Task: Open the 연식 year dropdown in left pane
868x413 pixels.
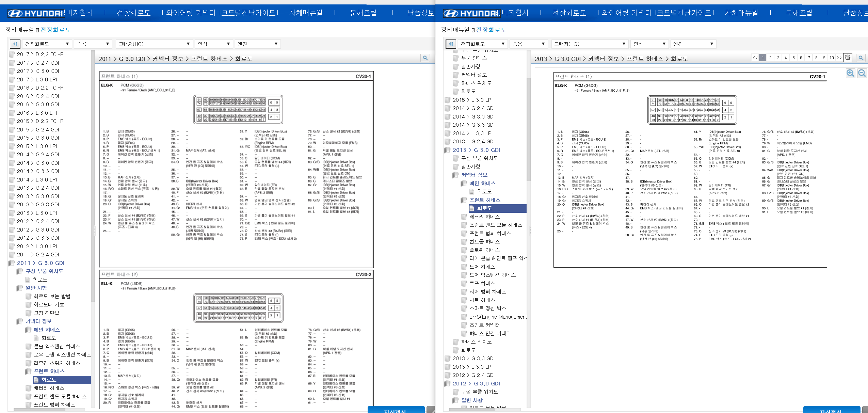Action: coord(214,44)
